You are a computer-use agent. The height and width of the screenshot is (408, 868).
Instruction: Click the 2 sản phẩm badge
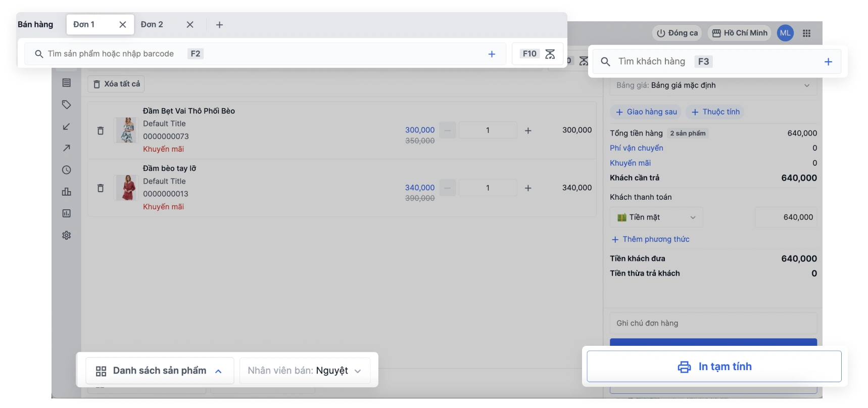coord(688,133)
